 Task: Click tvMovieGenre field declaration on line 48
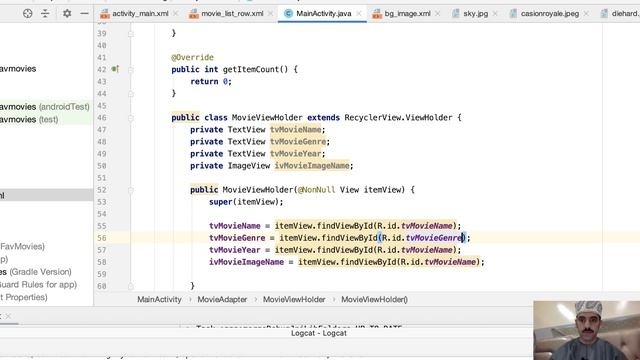[x=298, y=142]
